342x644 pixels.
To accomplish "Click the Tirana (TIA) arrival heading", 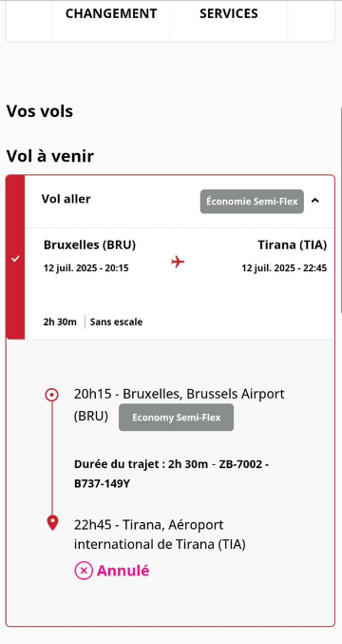I will [x=293, y=244].
